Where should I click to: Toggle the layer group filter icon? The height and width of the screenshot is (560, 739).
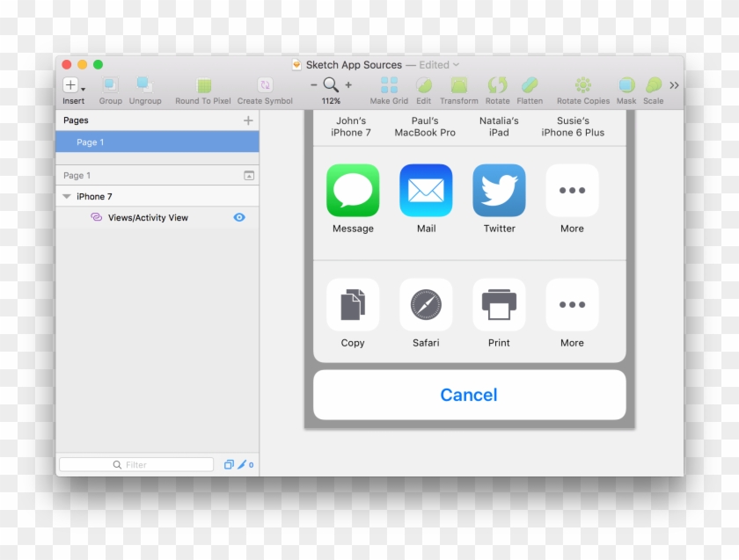tap(229, 465)
